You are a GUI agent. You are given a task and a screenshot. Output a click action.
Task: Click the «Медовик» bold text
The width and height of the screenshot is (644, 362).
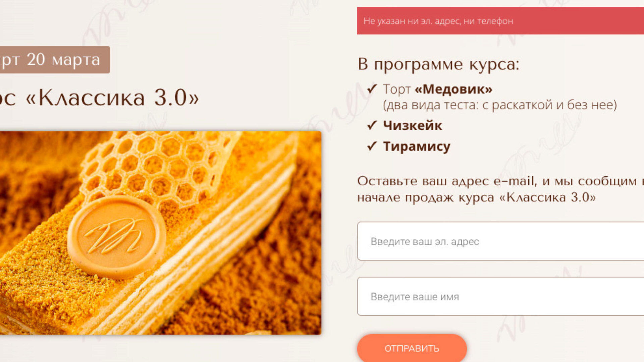point(453,89)
